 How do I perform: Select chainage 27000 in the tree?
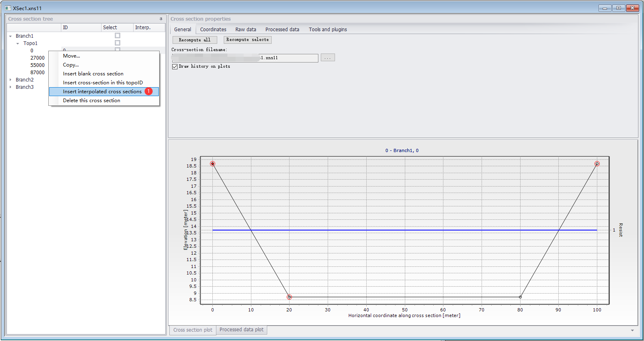37,58
